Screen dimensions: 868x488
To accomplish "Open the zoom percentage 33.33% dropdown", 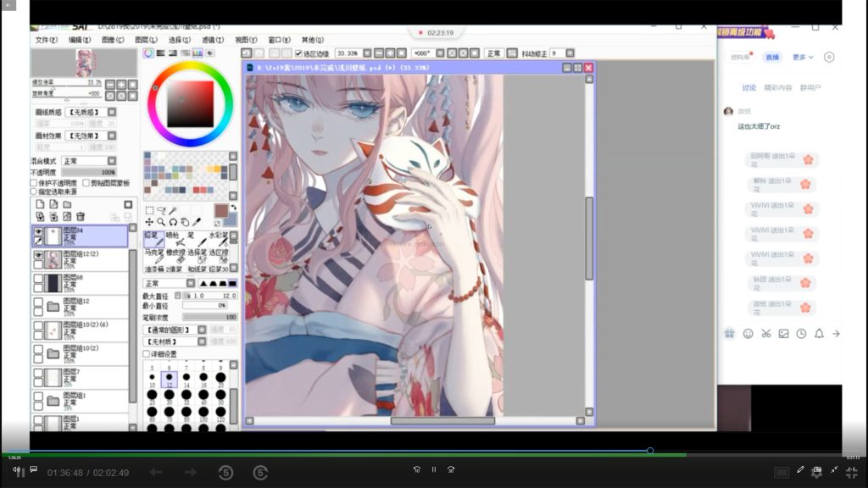I will pos(356,53).
